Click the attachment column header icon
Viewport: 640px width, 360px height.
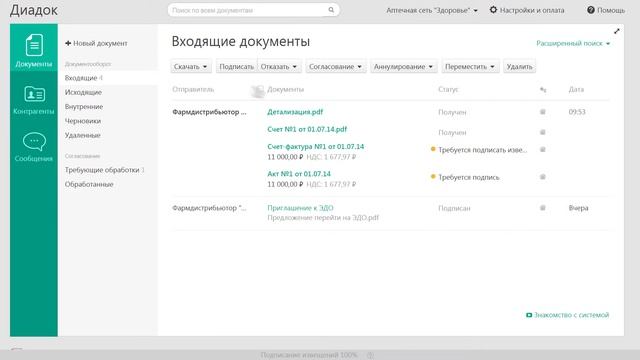(543, 89)
